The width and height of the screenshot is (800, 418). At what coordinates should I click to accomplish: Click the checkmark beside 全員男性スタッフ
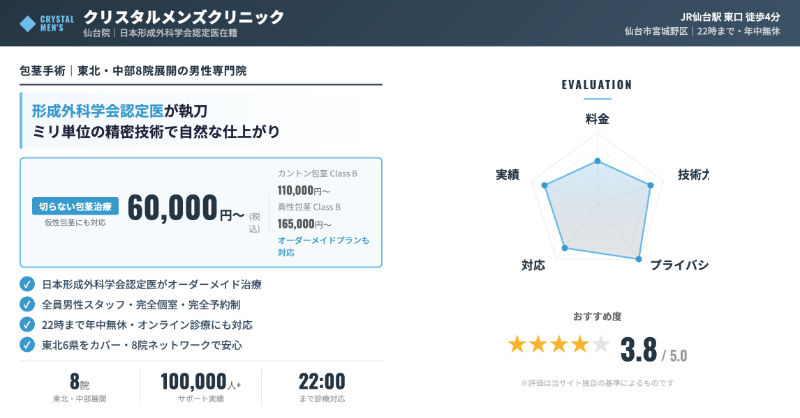coord(27,305)
